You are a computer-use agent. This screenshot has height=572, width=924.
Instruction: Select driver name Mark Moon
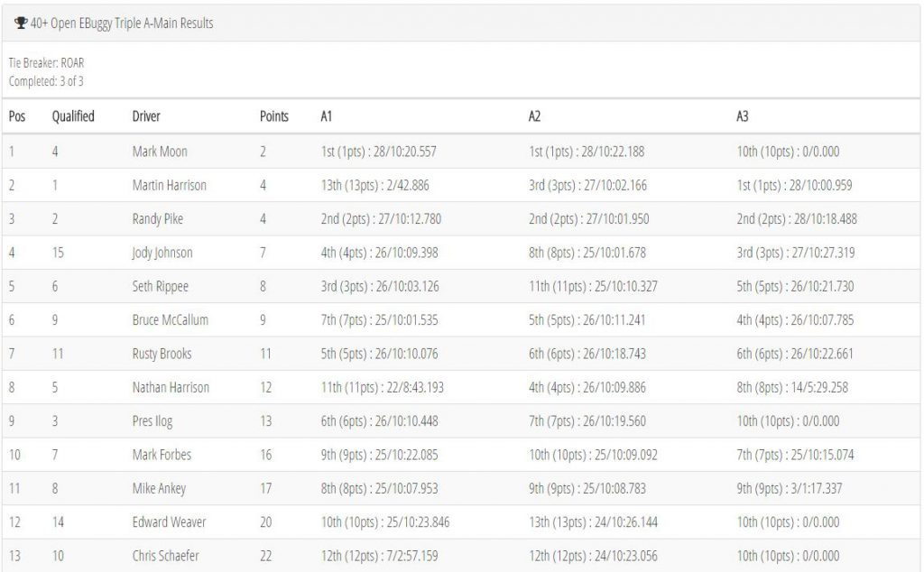click(160, 152)
